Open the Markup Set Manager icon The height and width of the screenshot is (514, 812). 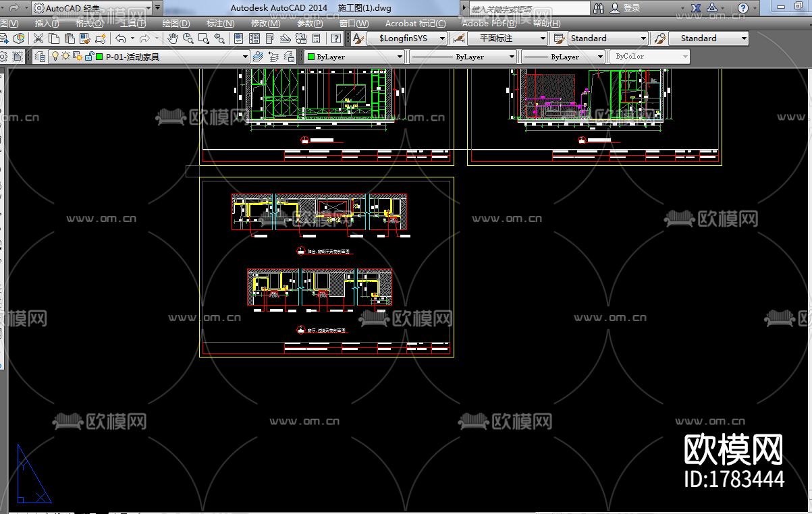(x=300, y=38)
